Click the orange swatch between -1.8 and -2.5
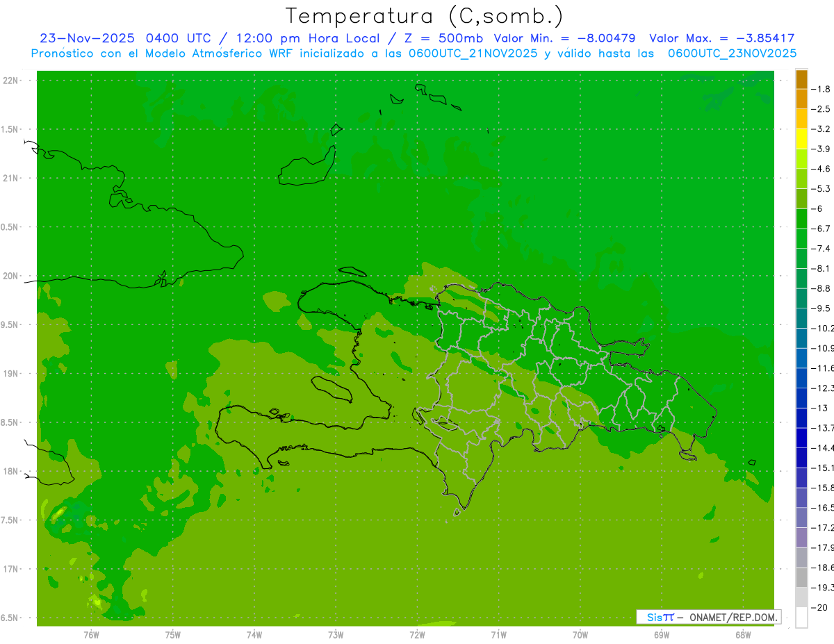 click(x=801, y=99)
